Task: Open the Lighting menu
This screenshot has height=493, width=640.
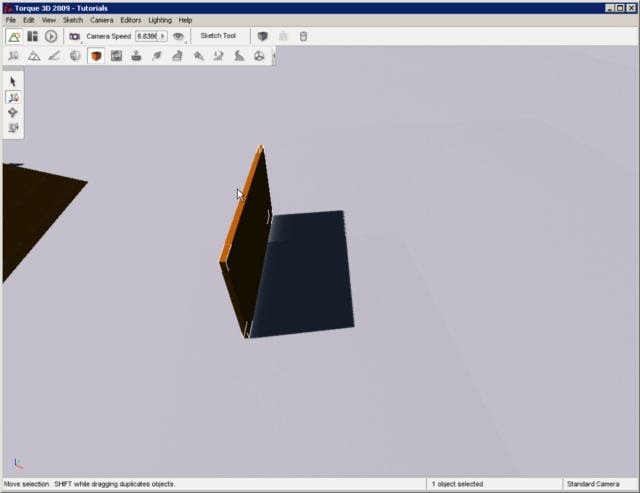Action: [159, 20]
